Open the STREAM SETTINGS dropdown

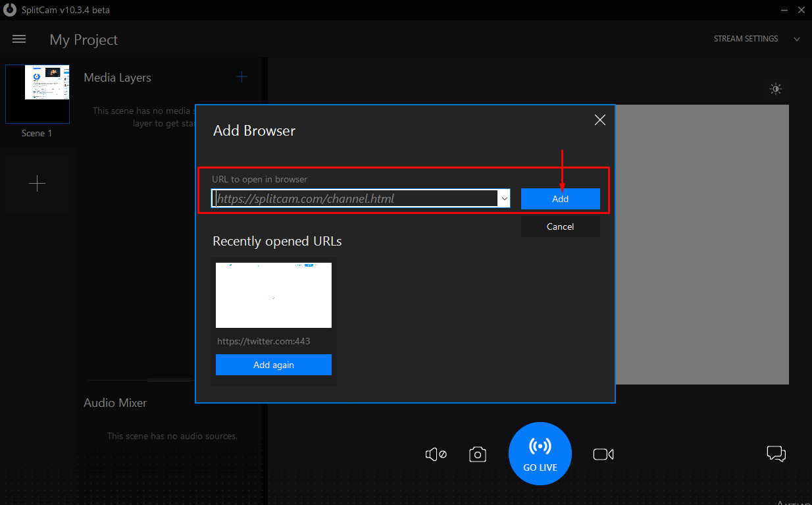pyautogui.click(x=745, y=38)
